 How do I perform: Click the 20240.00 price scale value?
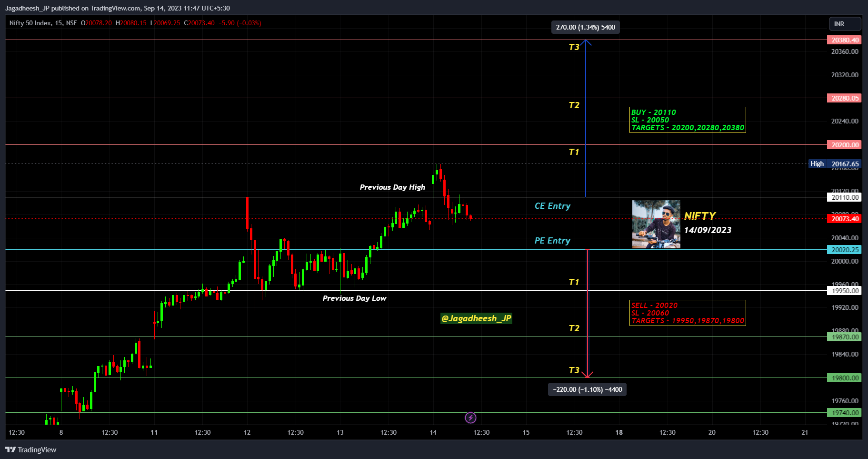[845, 121]
